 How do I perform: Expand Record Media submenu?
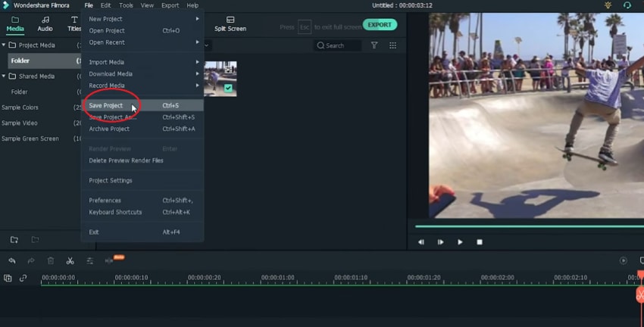(x=142, y=86)
